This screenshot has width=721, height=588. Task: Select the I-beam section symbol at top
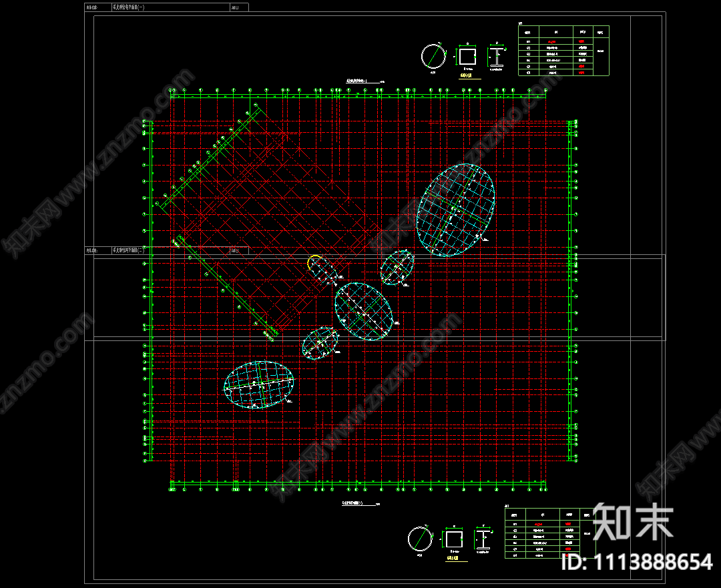(x=497, y=57)
